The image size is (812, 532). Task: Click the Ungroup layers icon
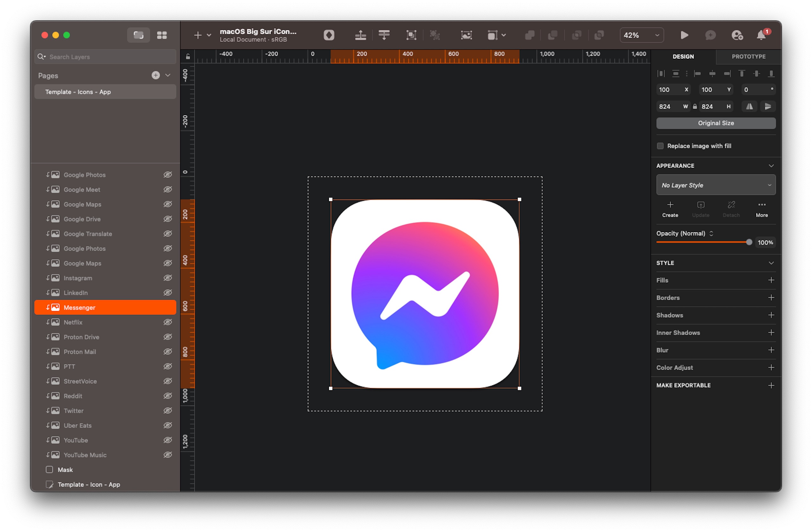point(435,35)
